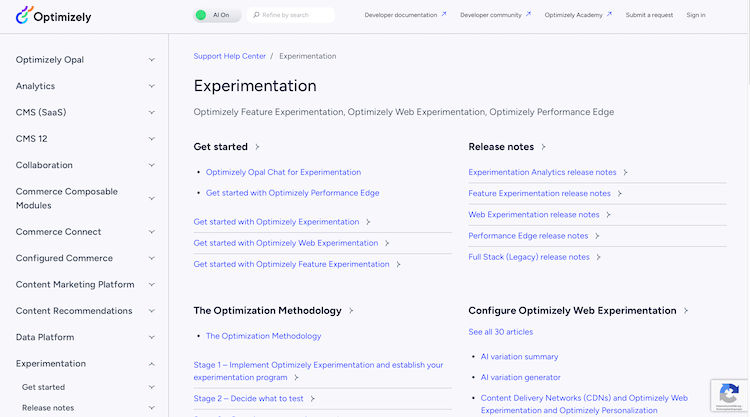Click the search magnifier icon
The width and height of the screenshot is (750, 417).
coord(256,15)
